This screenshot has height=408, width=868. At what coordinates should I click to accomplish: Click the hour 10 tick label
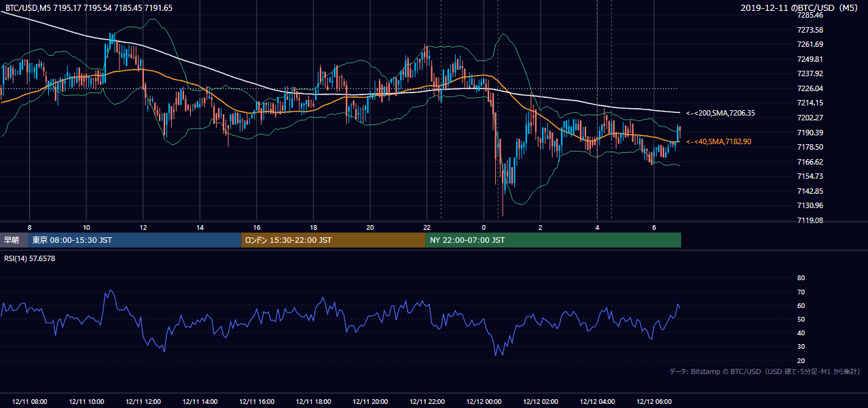[x=86, y=227]
